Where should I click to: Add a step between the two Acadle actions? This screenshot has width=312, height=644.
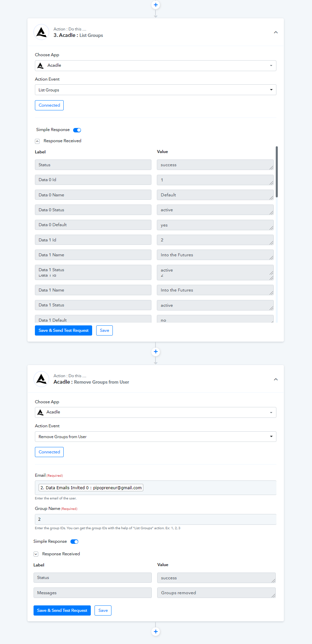point(155,352)
